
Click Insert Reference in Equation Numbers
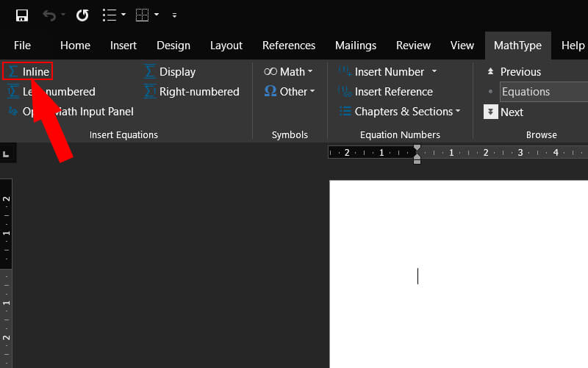click(x=386, y=92)
